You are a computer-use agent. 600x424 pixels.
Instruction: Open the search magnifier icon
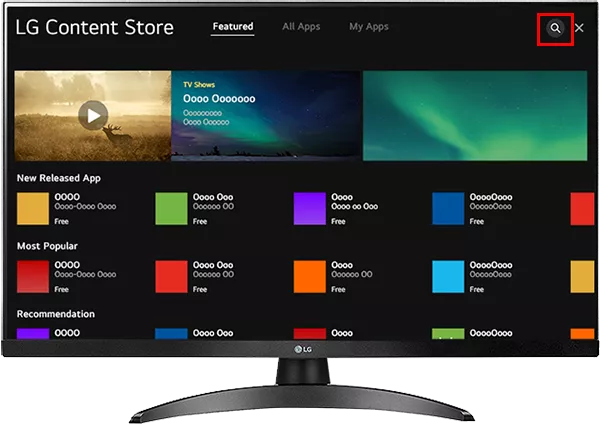pyautogui.click(x=555, y=28)
